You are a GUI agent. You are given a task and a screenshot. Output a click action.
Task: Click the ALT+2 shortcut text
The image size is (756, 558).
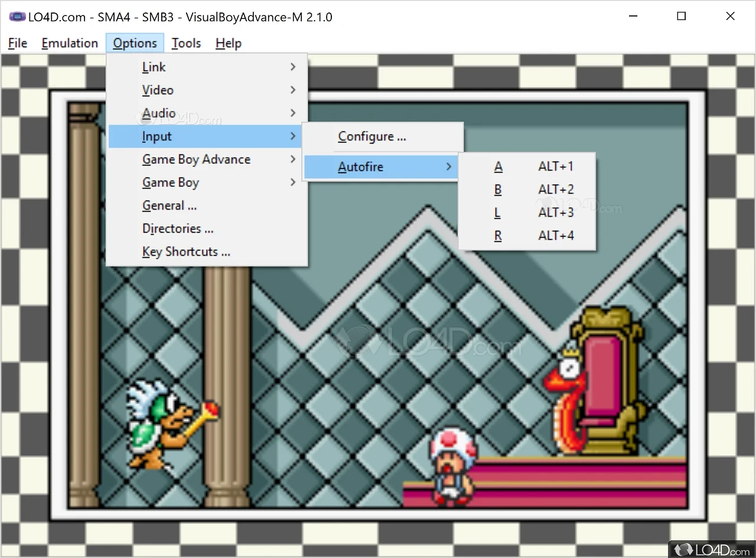click(556, 190)
